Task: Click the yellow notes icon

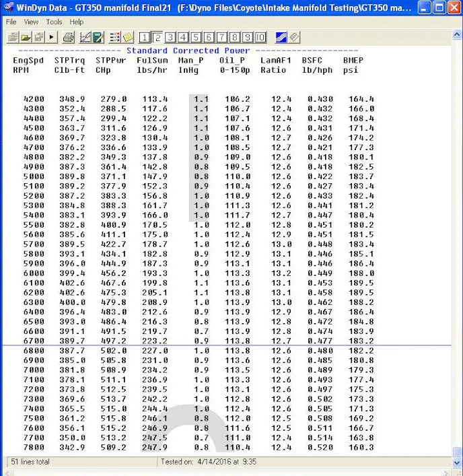Action: coord(127,37)
